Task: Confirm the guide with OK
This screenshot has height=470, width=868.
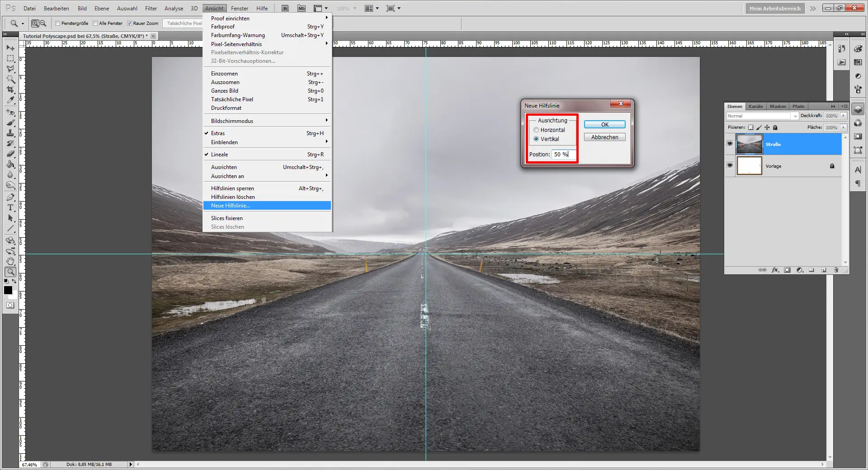Action: tap(604, 124)
